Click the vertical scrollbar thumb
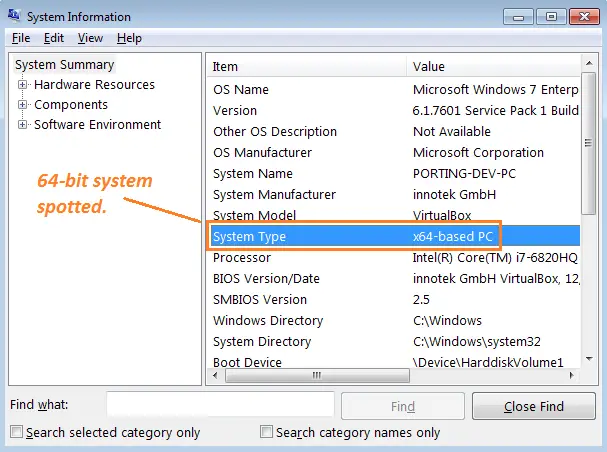 click(589, 143)
